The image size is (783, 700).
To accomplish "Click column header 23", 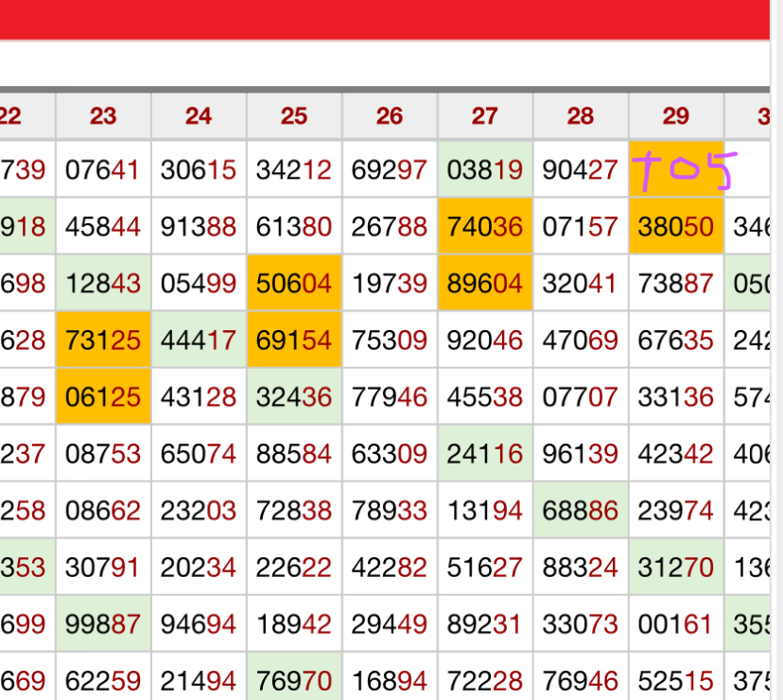I will [x=103, y=115].
